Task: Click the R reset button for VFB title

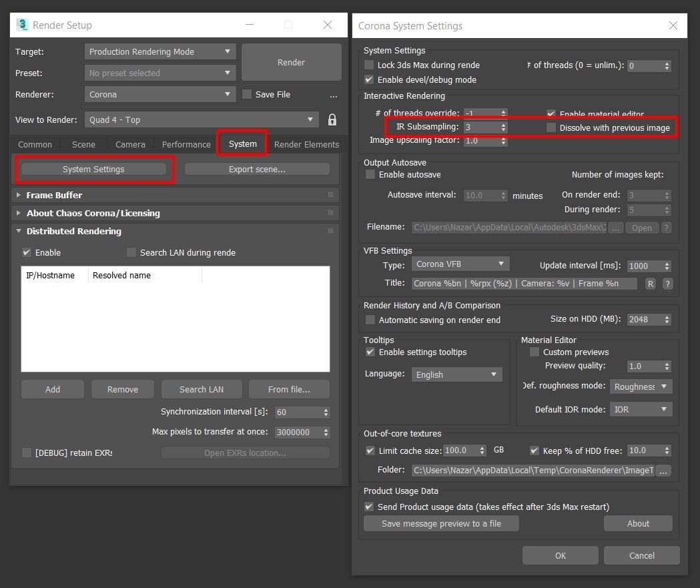Action: (x=650, y=284)
